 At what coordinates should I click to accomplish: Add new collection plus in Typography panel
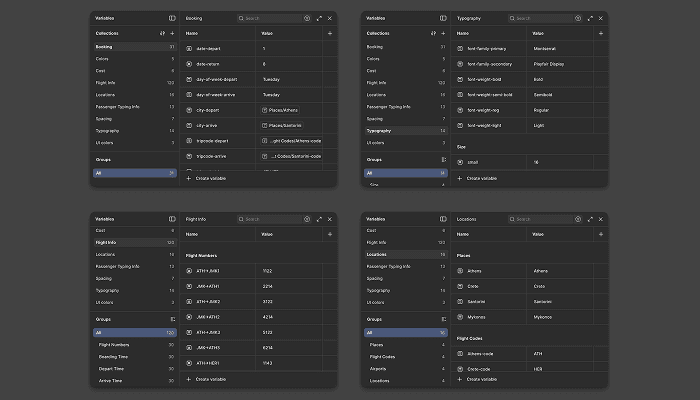point(443,33)
